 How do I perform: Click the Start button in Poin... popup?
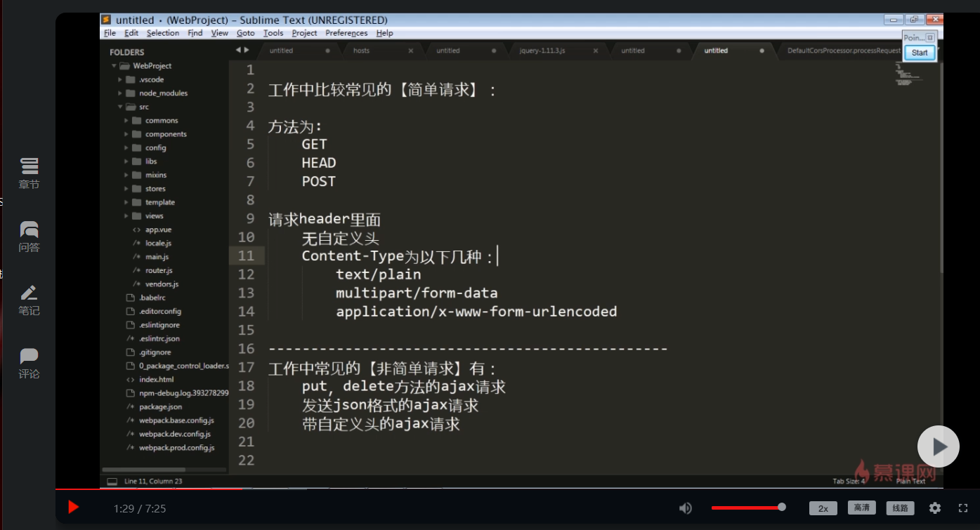920,53
